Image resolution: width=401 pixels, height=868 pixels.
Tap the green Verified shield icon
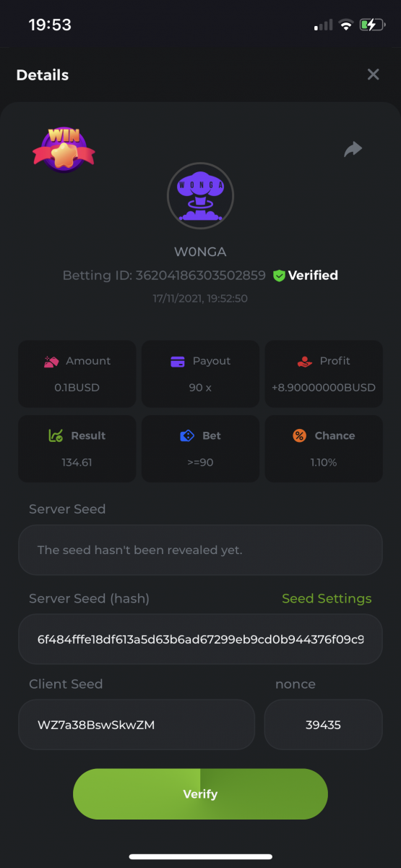279,276
